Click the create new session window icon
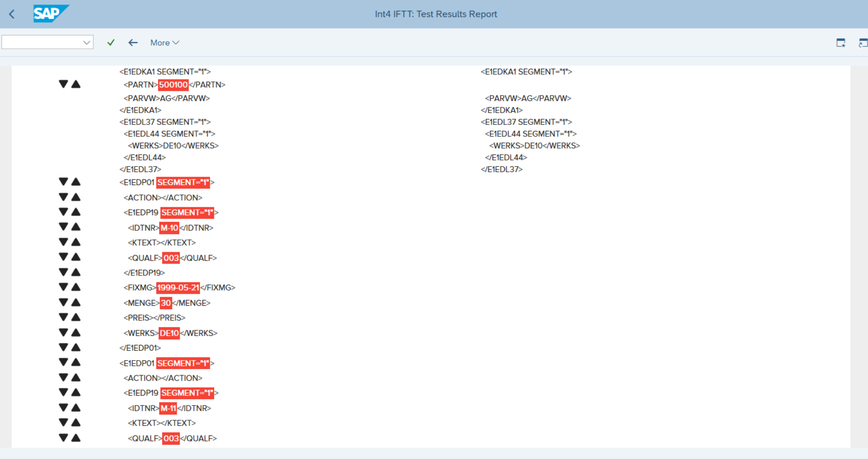The image size is (868, 459). click(841, 43)
